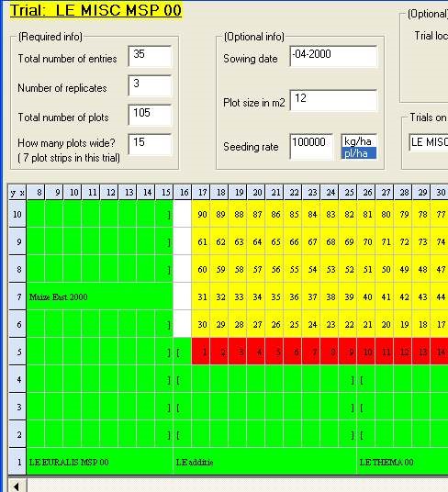
Task: Select column header 30
Action: click(x=440, y=193)
